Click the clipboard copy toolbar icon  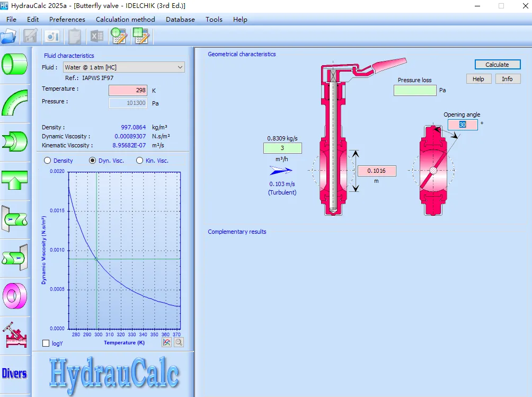coord(74,36)
